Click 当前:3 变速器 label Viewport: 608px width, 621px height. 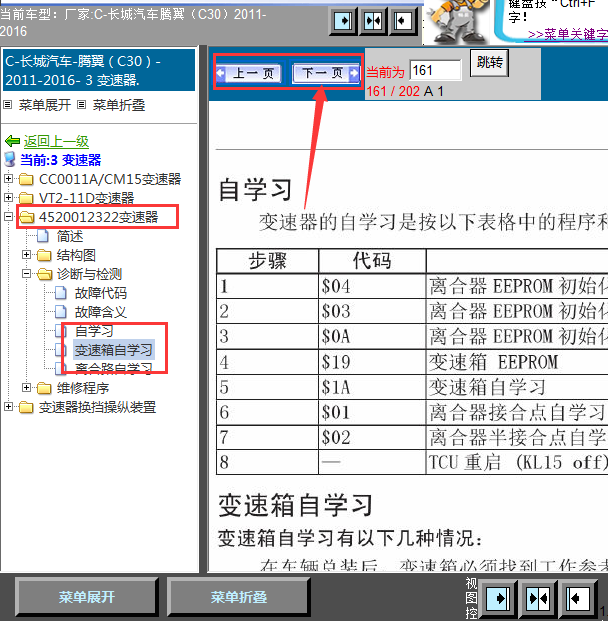coord(61,160)
